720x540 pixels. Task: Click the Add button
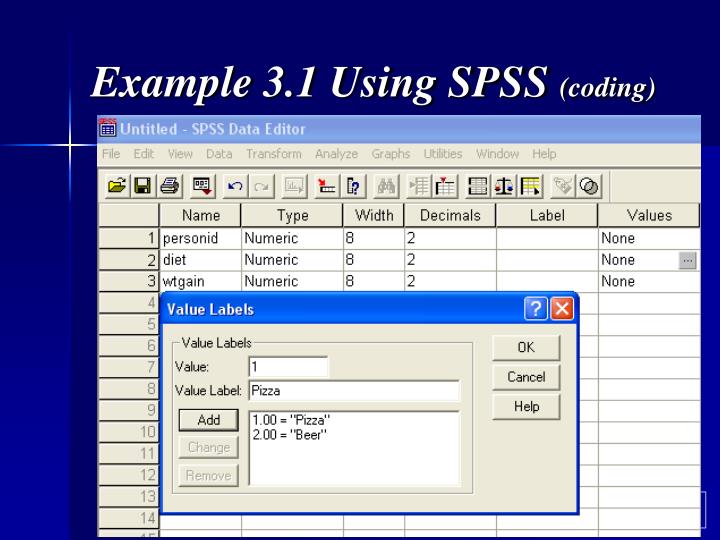[208, 420]
